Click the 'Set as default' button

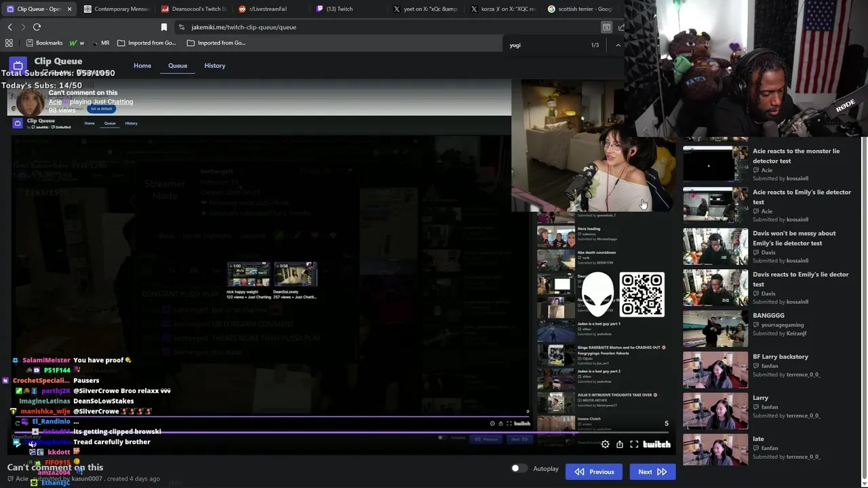pos(101,109)
